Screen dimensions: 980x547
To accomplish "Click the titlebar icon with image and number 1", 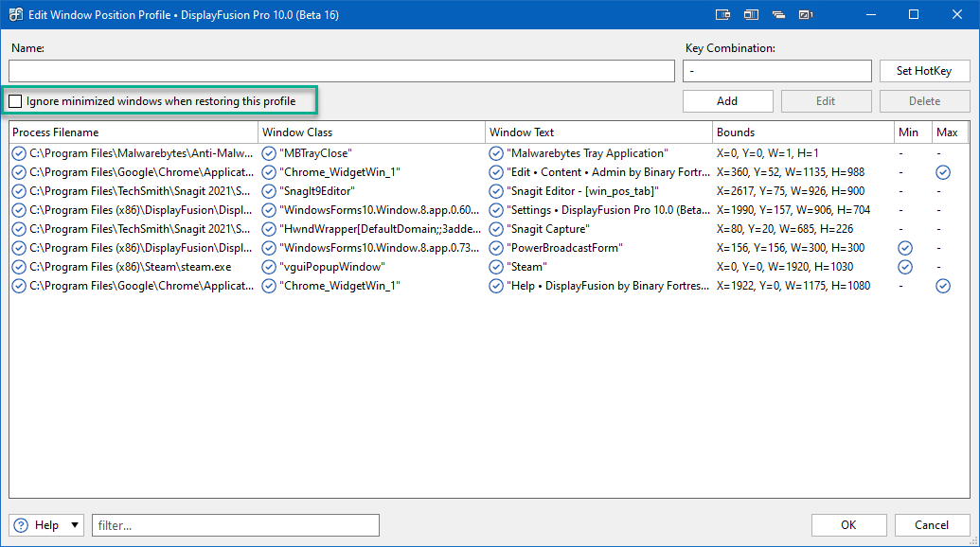I will [x=806, y=14].
